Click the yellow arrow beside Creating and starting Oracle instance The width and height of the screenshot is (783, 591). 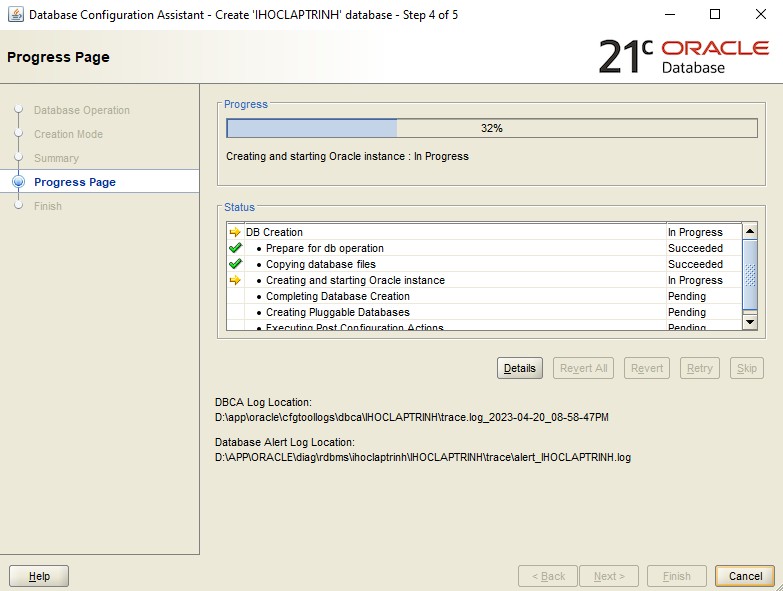pyautogui.click(x=235, y=280)
